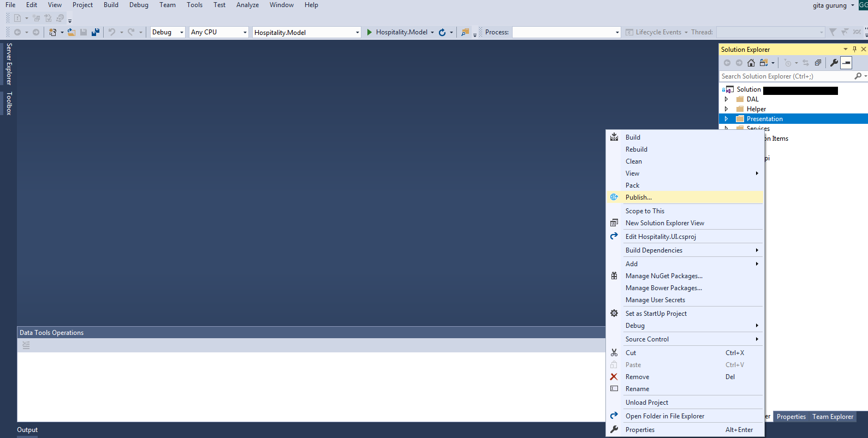The width and height of the screenshot is (868, 438).
Task: Click the browser refresh icon beside Hospitality.Model
Action: point(442,32)
